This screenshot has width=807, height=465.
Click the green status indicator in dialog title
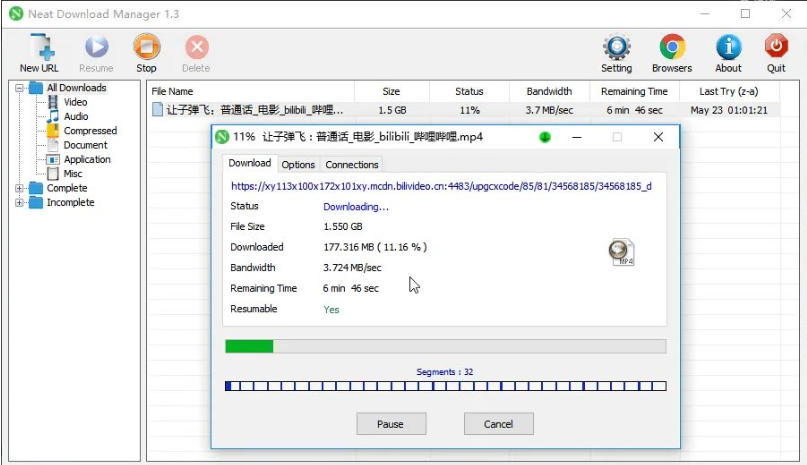tap(545, 137)
